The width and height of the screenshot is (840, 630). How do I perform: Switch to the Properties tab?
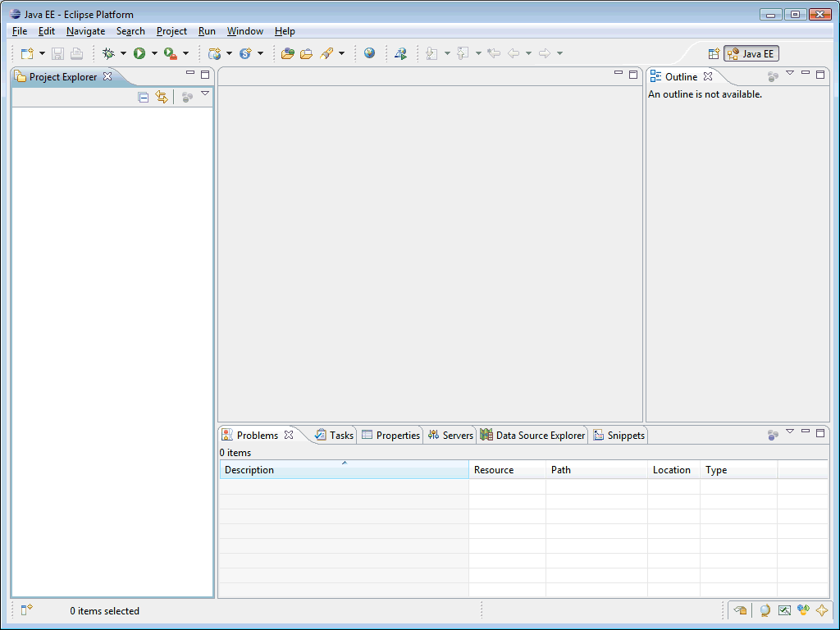[391, 435]
